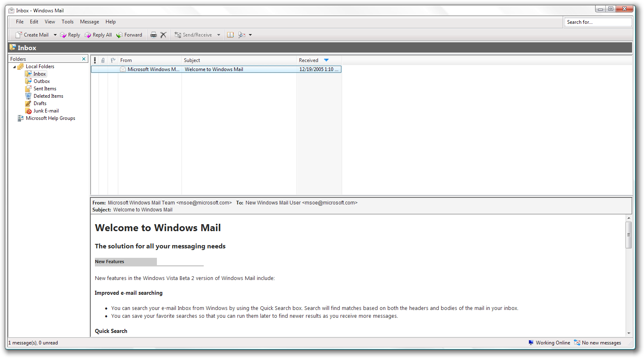Sort by the Attachment (paperclip) column
The width and height of the screenshot is (644, 358).
point(103,60)
